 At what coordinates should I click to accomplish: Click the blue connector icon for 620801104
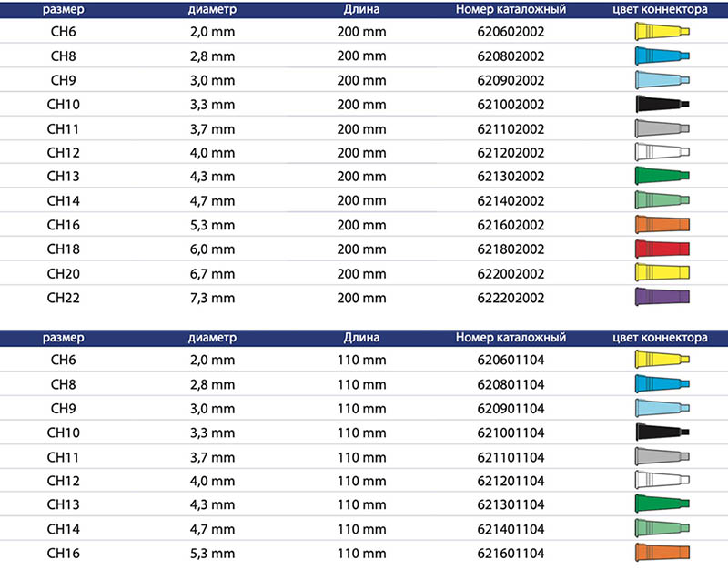coord(662,384)
